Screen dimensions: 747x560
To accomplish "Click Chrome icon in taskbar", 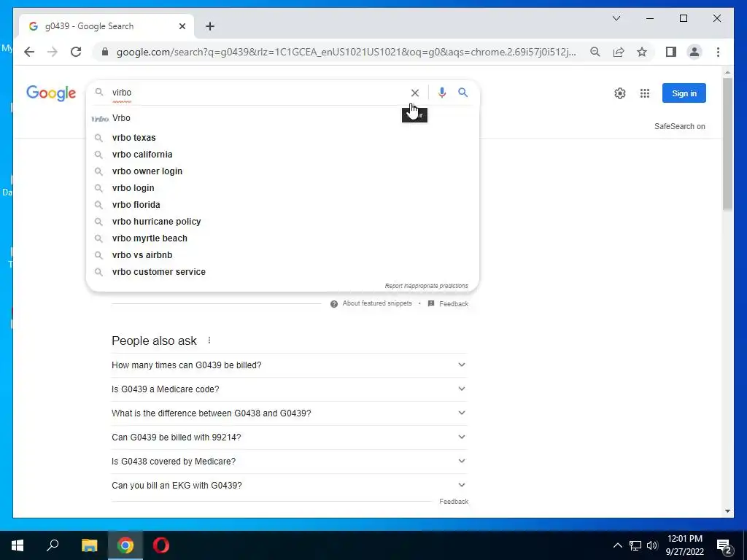I will point(125,545).
